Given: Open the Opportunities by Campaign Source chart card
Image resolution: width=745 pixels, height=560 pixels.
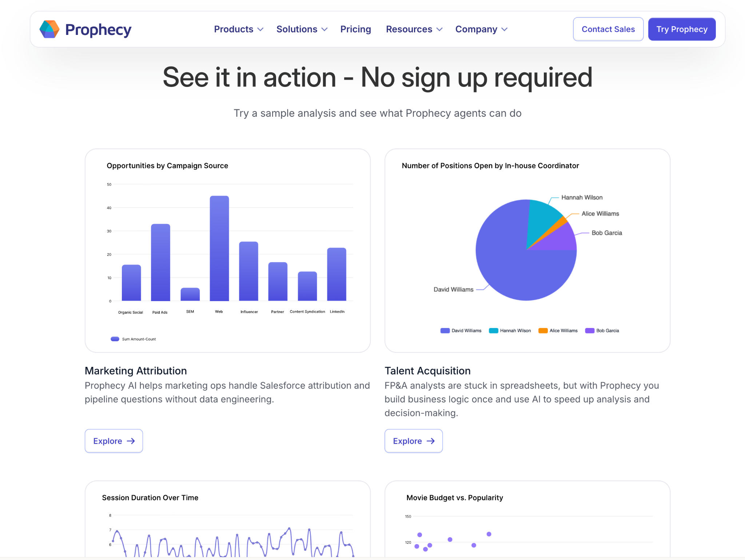Looking at the screenshot, I should point(228,250).
